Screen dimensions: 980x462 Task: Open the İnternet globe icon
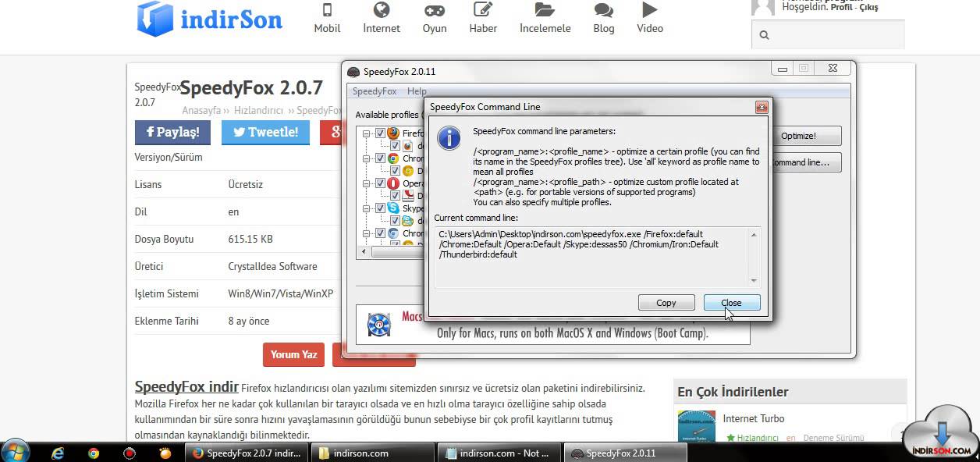pos(382,10)
